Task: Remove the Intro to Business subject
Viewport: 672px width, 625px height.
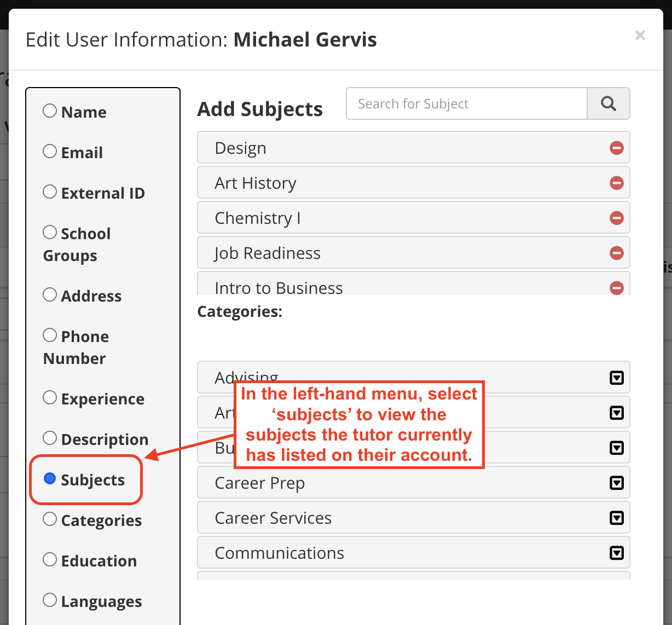Action: click(617, 287)
